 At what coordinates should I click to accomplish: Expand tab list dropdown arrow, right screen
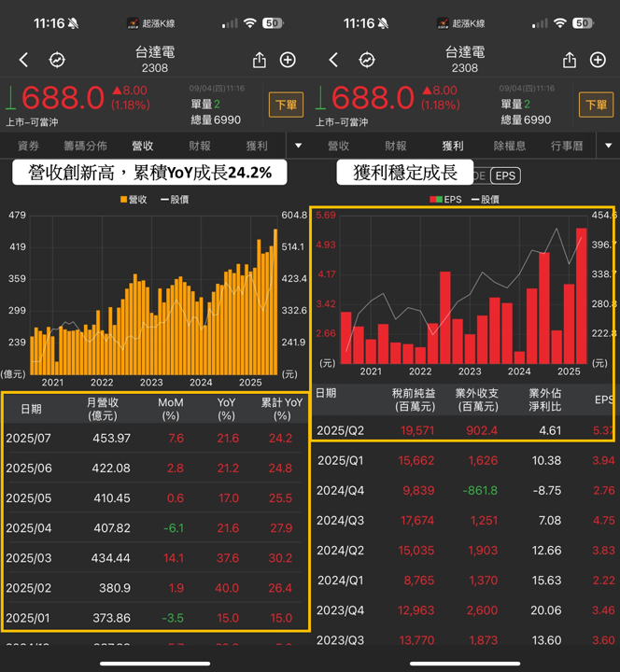608,146
